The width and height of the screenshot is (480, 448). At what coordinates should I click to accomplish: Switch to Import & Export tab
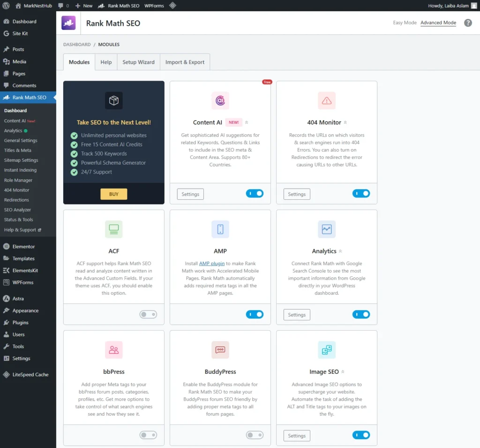coord(185,62)
